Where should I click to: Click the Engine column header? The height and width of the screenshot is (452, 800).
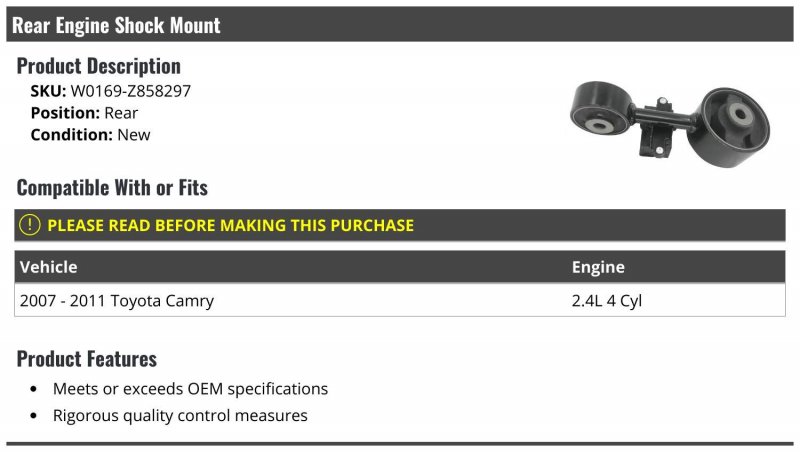pos(598,267)
